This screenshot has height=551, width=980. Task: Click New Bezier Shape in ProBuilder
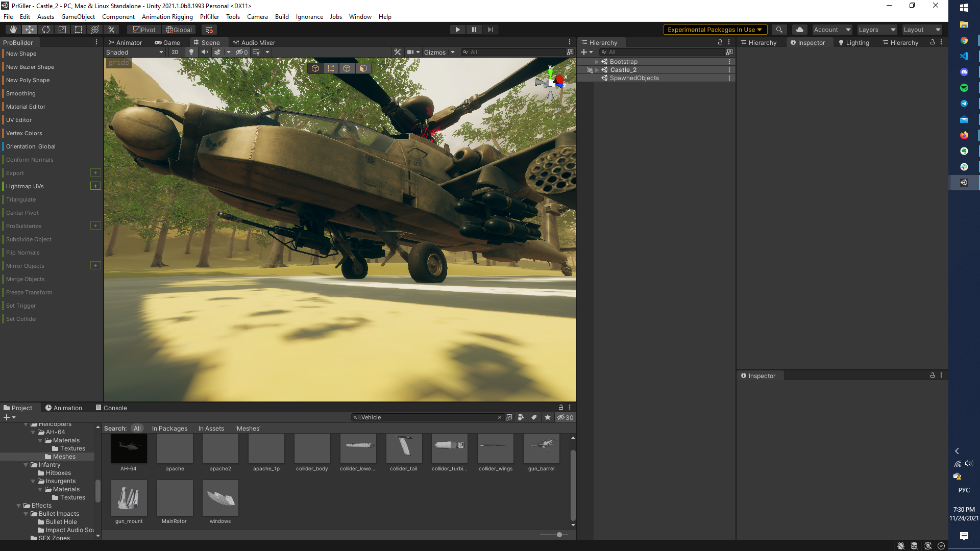[30, 67]
